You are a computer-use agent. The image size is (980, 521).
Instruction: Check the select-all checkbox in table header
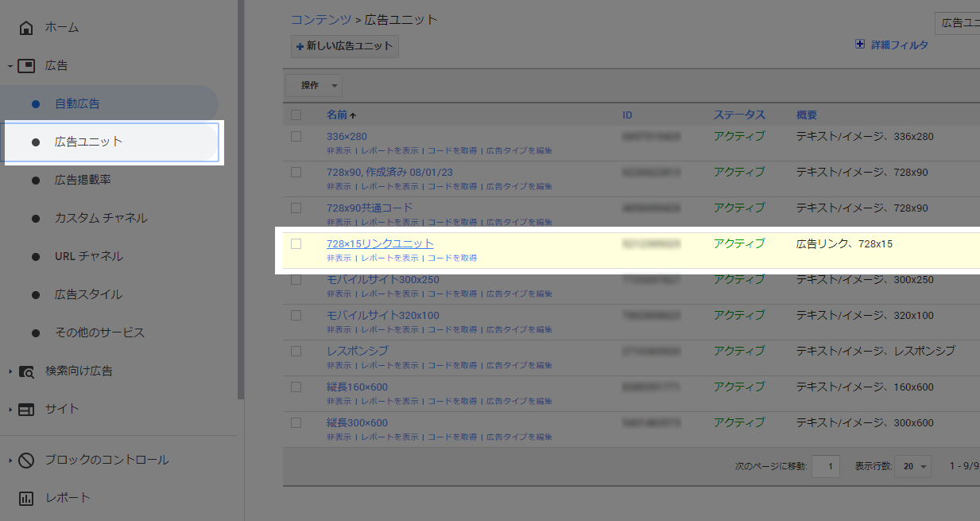(x=296, y=114)
